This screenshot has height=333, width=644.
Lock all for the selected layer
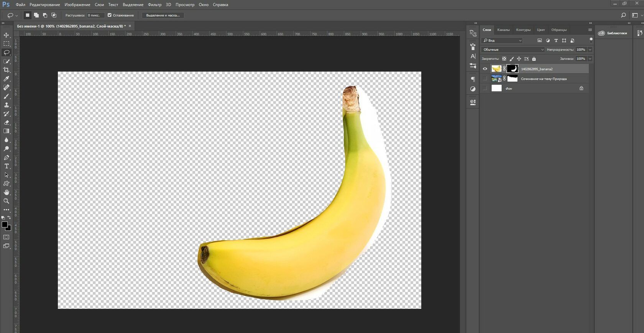[x=534, y=59]
